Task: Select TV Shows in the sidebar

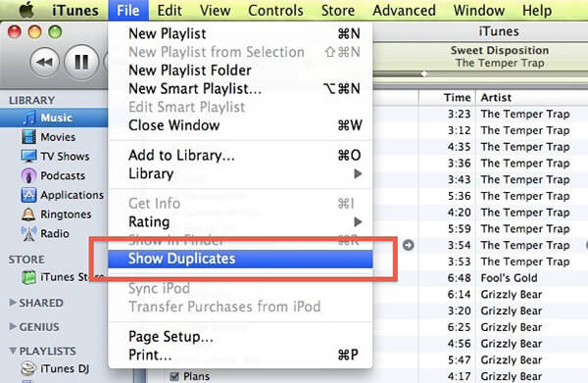Action: [x=54, y=157]
